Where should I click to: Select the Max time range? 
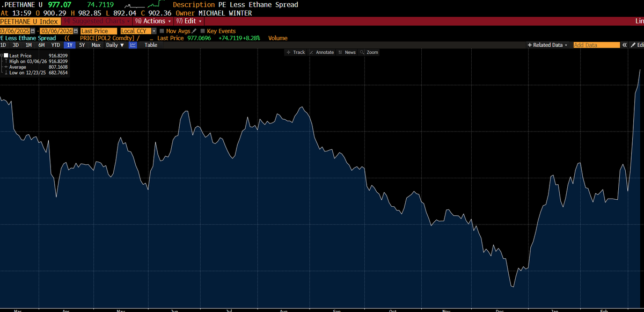(x=96, y=45)
